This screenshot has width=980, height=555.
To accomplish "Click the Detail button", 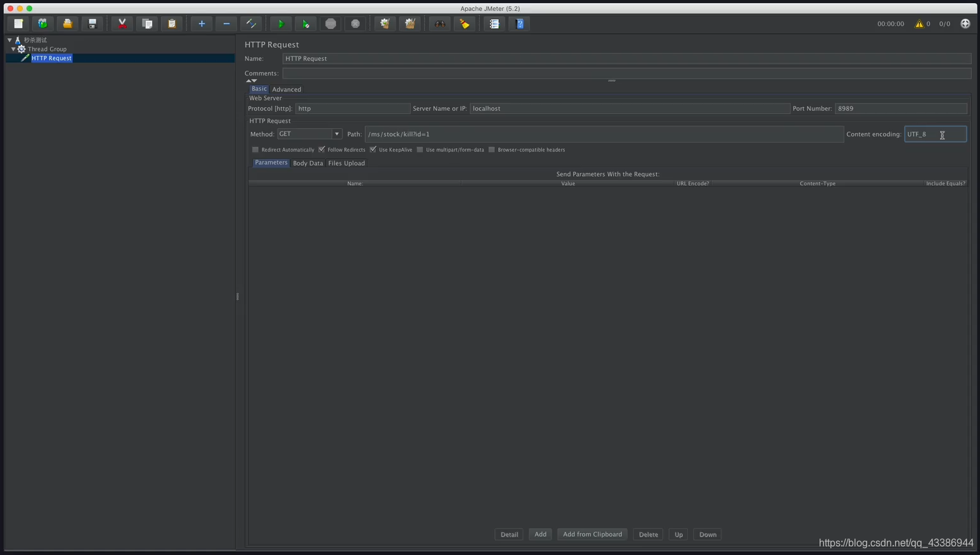I will coord(509,534).
